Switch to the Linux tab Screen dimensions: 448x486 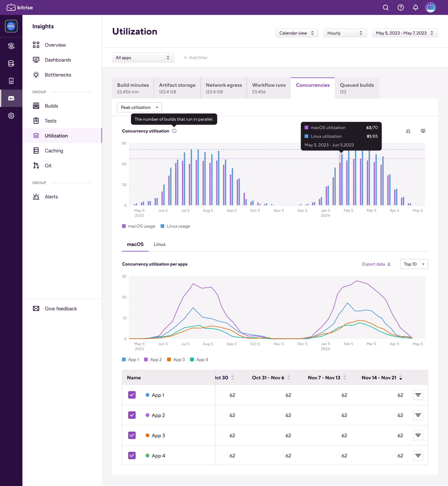pos(160,244)
